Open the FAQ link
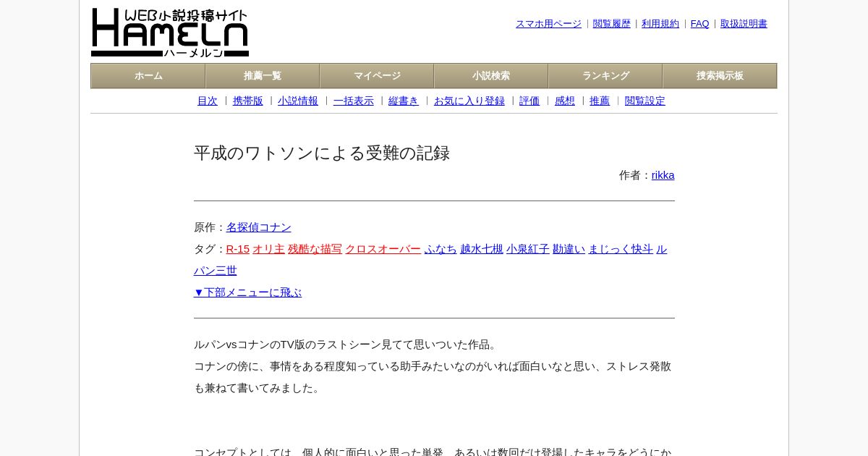Viewport: 868px width, 456px height. pos(700,24)
